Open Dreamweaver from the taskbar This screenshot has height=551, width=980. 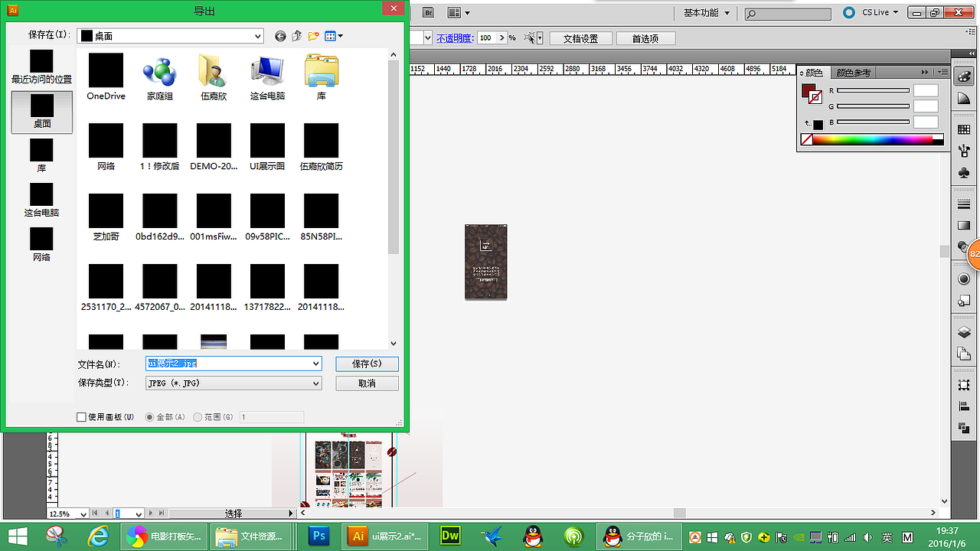[x=450, y=536]
